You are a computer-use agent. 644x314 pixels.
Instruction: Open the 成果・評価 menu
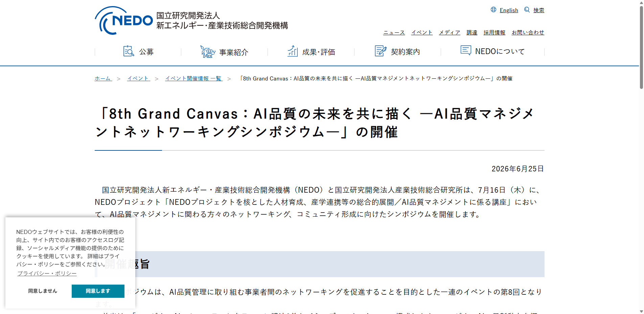[311, 52]
